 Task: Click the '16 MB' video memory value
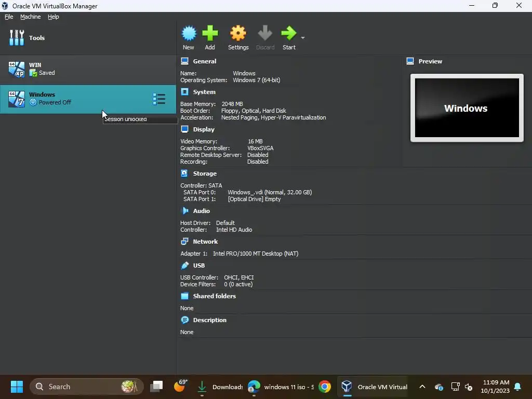[255, 141]
